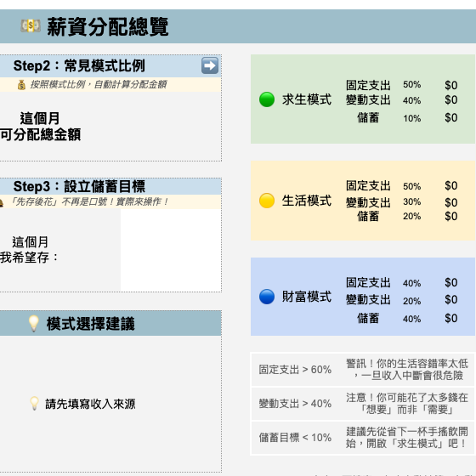Click the white savings goal input cell
The width and height of the screenshot is (476, 476).
[171, 250]
